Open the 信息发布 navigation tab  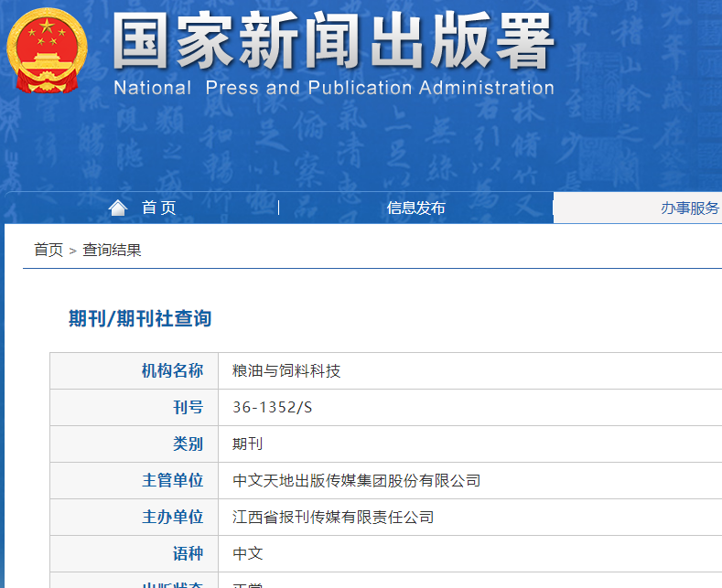coord(415,208)
